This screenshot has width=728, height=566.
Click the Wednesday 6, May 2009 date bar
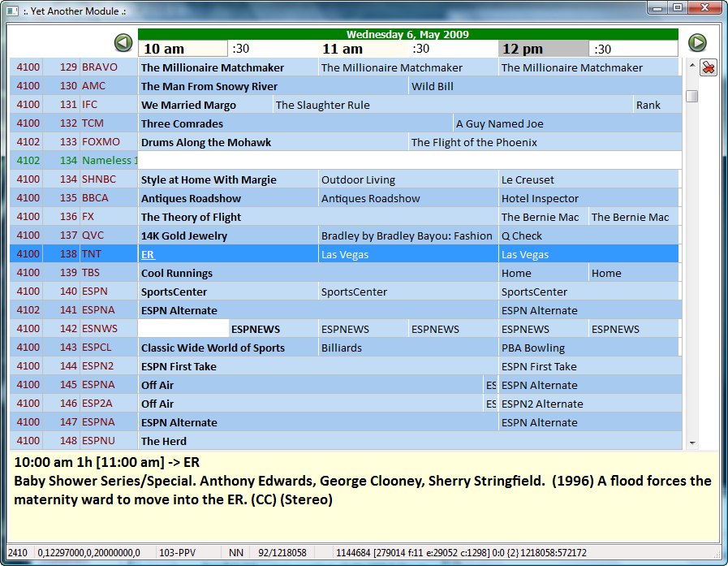pyautogui.click(x=408, y=34)
